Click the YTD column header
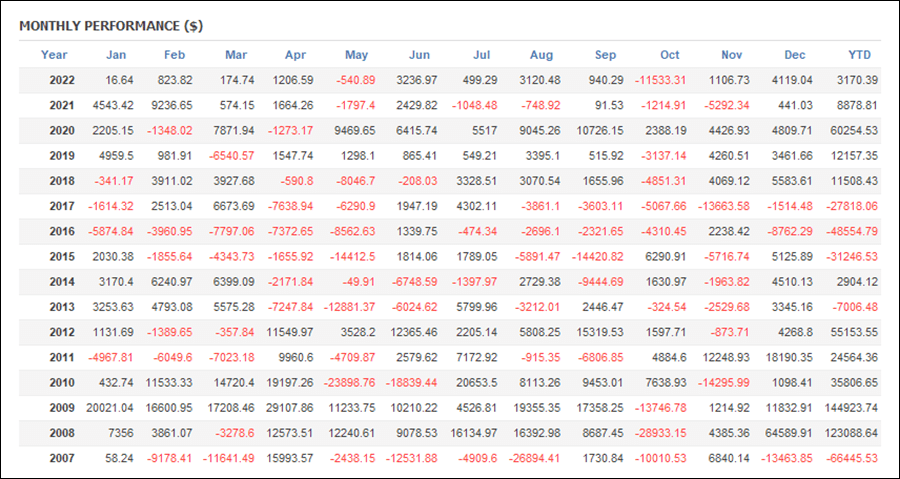 pos(859,55)
